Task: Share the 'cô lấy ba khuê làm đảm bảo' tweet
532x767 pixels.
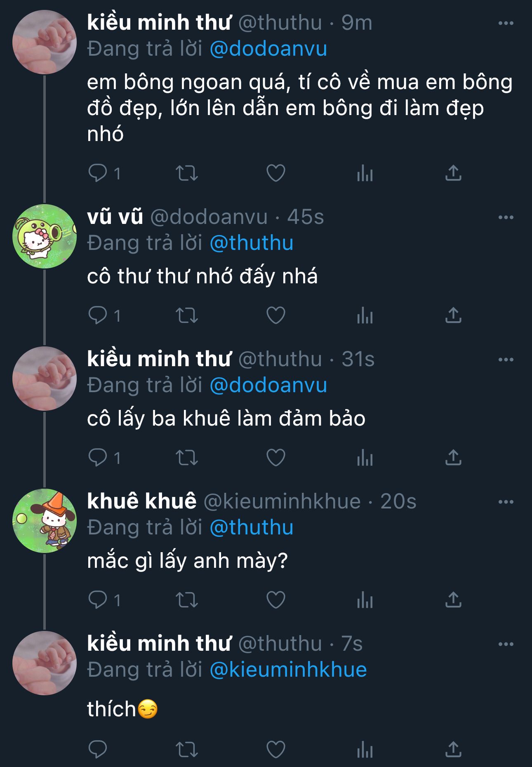Action: 453,458
